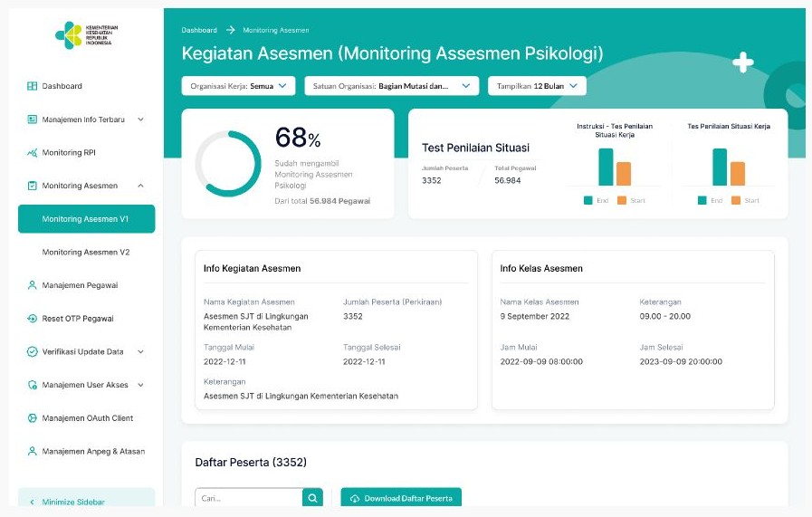Expand Manajemen Info Terbaru chevron

[141, 120]
